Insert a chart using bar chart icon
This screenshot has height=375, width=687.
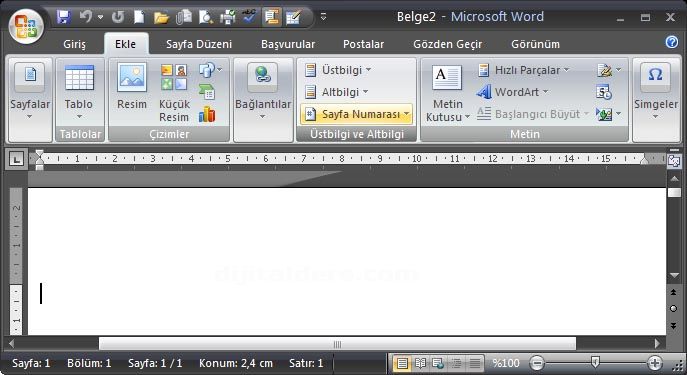[x=207, y=114]
